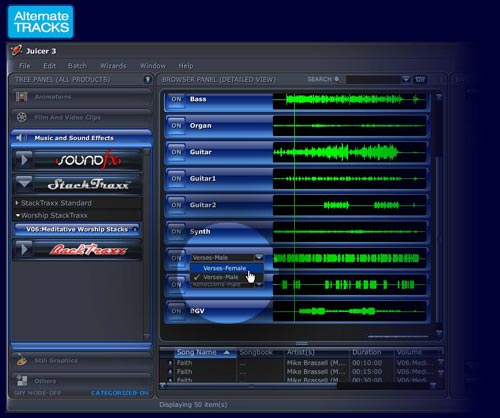Image resolution: width=500 pixels, height=418 pixels.
Task: Open the search options dropdown arrow
Action: pyautogui.click(x=406, y=79)
